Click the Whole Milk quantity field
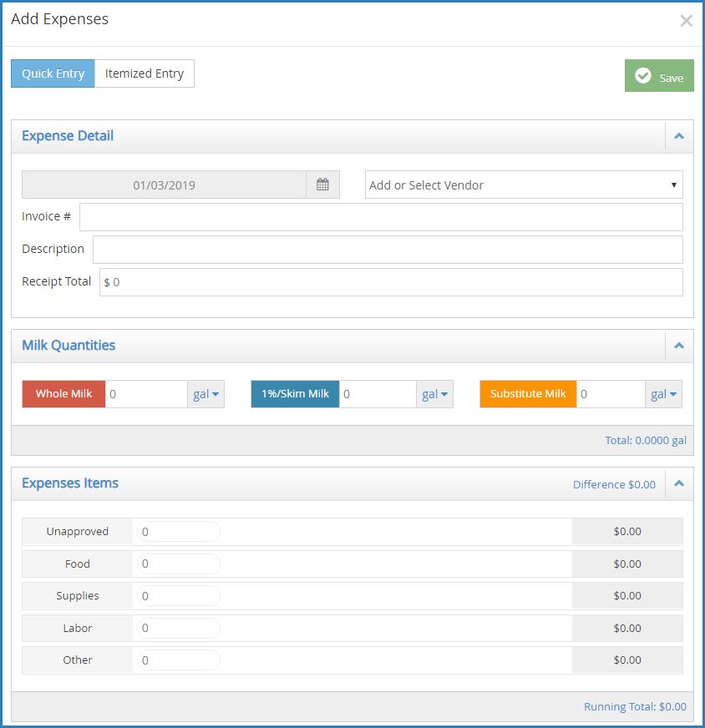Image resolution: width=705 pixels, height=728 pixels. 146,394
